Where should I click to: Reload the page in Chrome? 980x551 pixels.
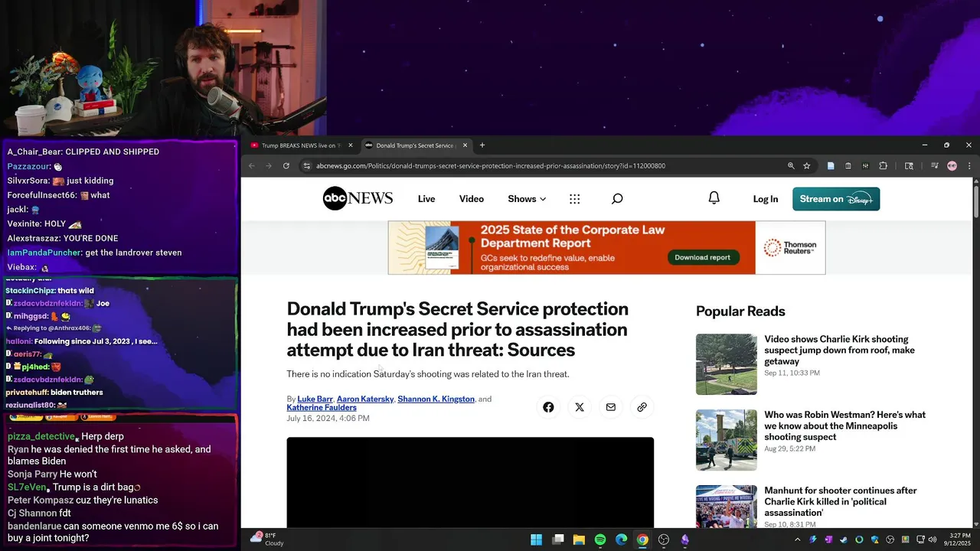[286, 166]
